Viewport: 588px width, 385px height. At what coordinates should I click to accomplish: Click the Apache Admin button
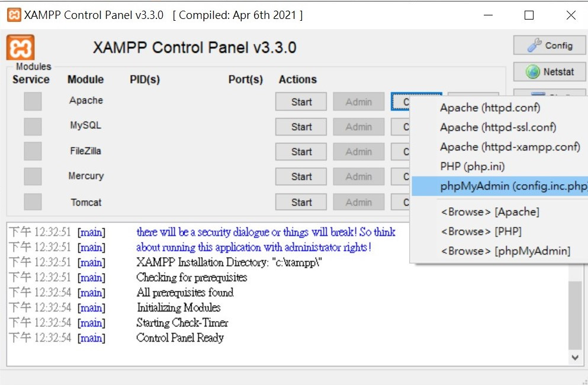click(x=359, y=102)
